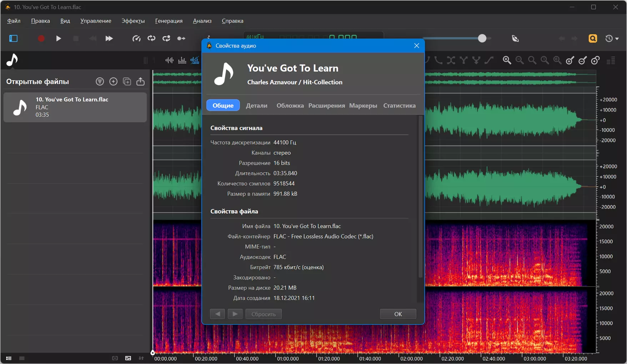Open the Анализ menu
This screenshot has width=627, height=364.
[x=202, y=21]
